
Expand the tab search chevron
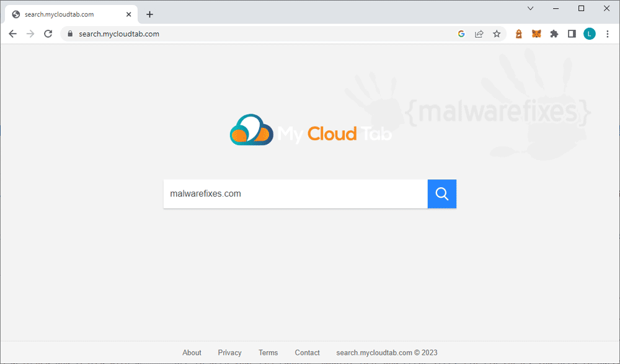[530, 8]
